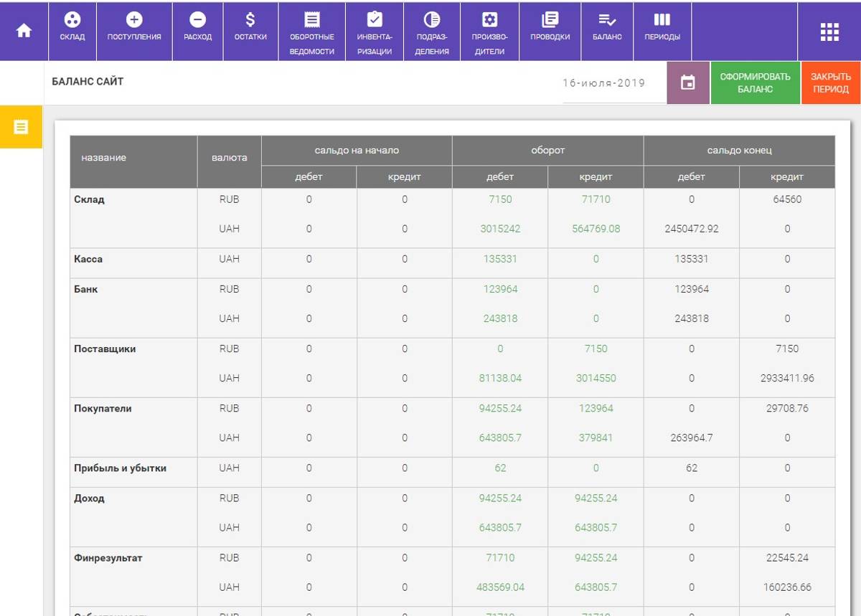
Task: Click Финрезультат RUB end credit 22545.24
Action: coord(787,557)
